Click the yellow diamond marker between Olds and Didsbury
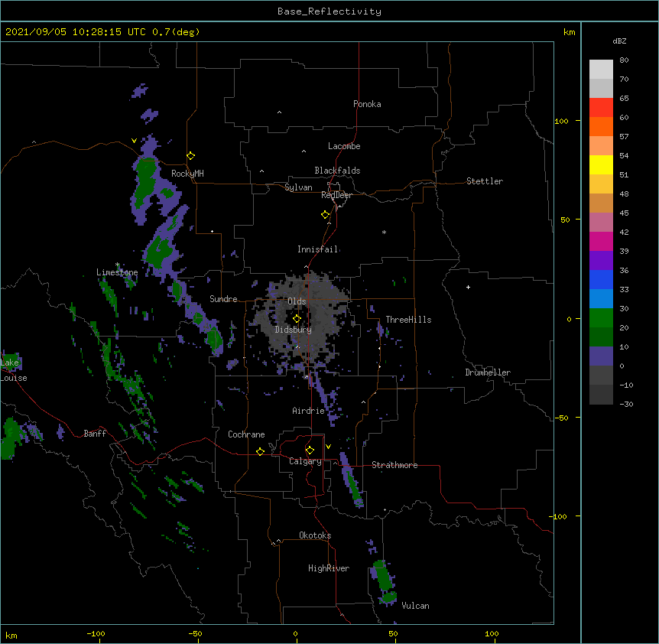The image size is (659, 644). coord(297,319)
